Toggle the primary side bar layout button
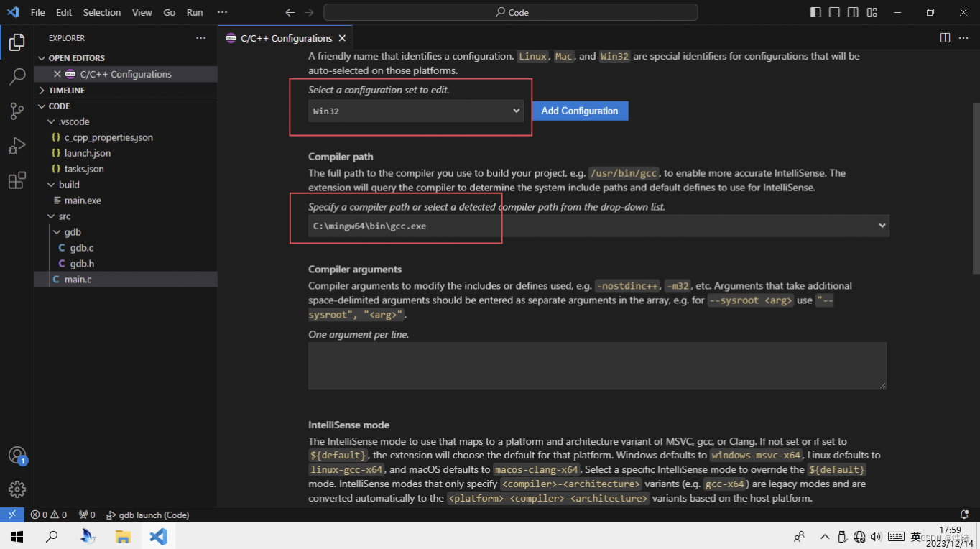Viewport: 980px width, 549px height. [x=815, y=12]
